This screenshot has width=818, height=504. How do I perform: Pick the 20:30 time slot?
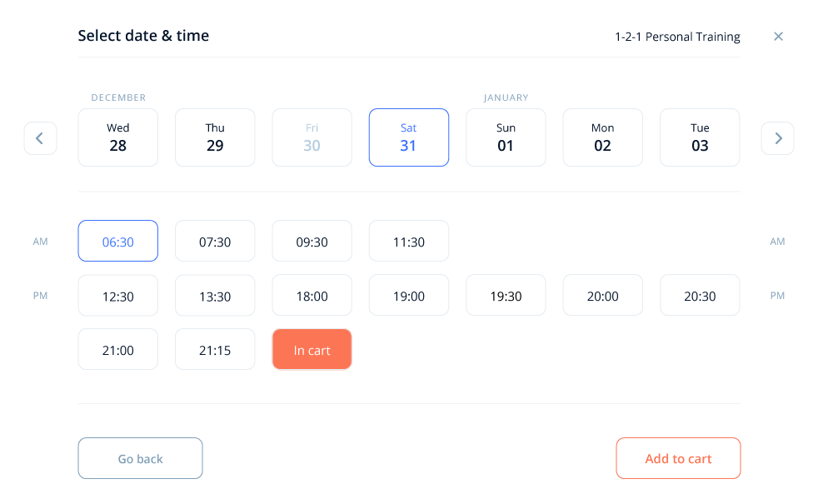pyautogui.click(x=700, y=295)
